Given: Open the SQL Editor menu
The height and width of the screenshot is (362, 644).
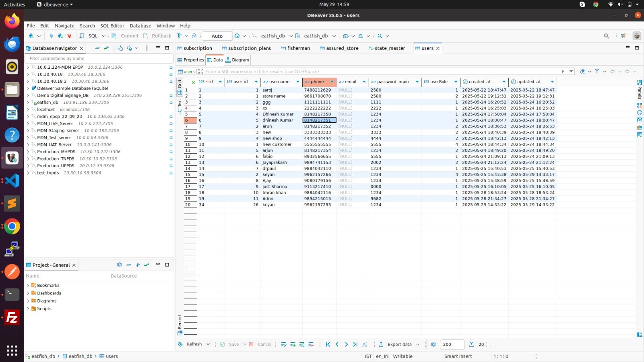Looking at the screenshot, I should pyautogui.click(x=112, y=26).
